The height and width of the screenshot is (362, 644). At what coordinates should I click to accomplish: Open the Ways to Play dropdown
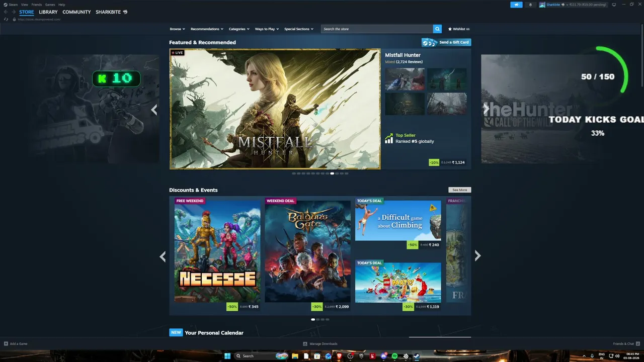267,29
